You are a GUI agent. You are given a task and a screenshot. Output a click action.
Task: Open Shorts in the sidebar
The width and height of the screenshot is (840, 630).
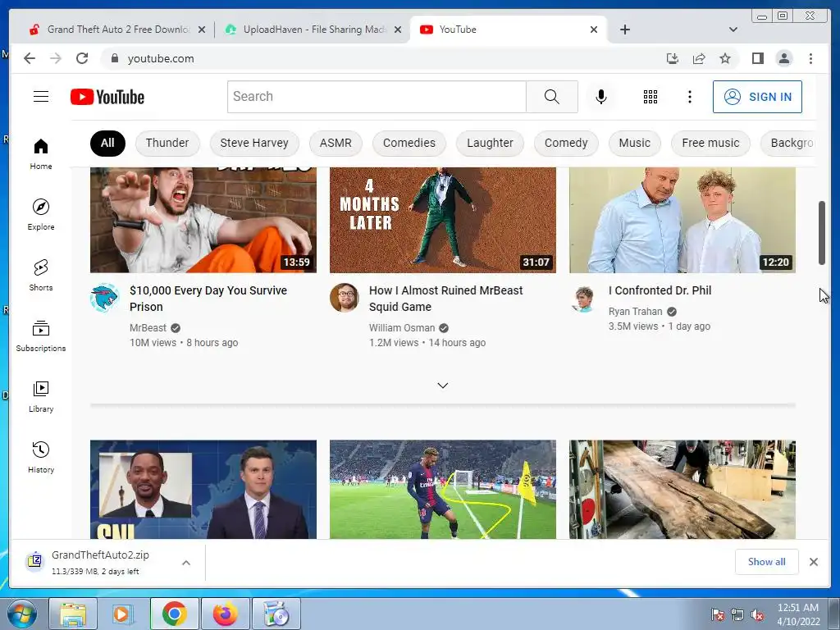click(x=41, y=276)
